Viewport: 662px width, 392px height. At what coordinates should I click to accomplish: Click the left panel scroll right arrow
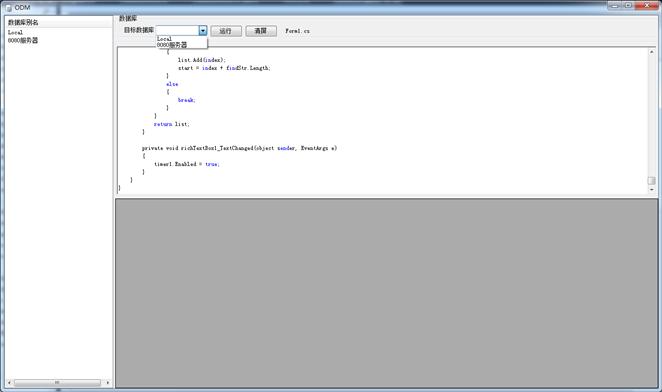[108, 383]
